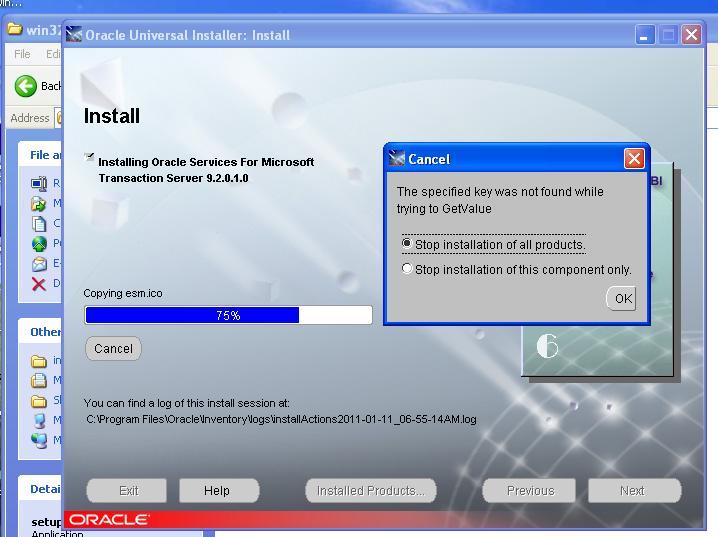
Task: Go to Previous installer step
Action: pos(529,491)
